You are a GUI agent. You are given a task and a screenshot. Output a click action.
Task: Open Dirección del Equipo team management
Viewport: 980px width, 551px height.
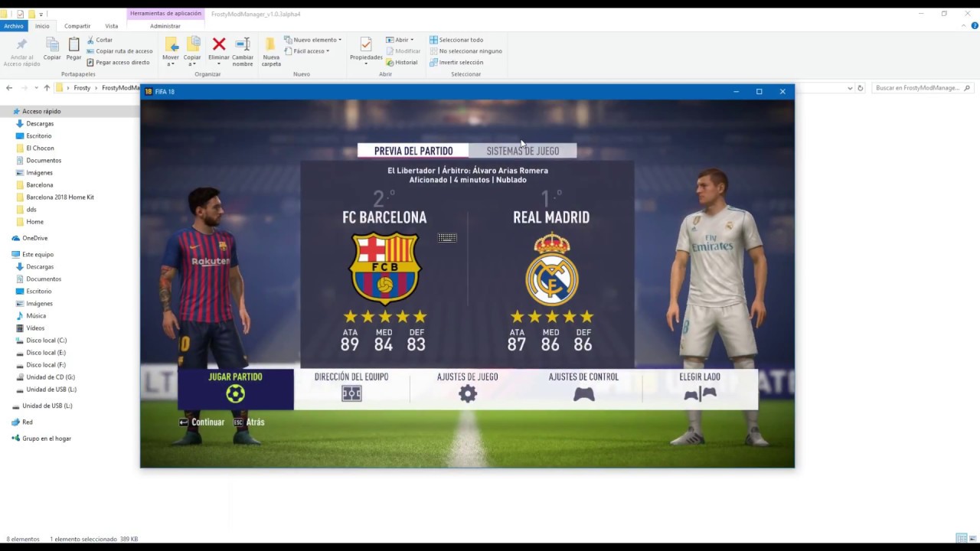pyautogui.click(x=351, y=389)
